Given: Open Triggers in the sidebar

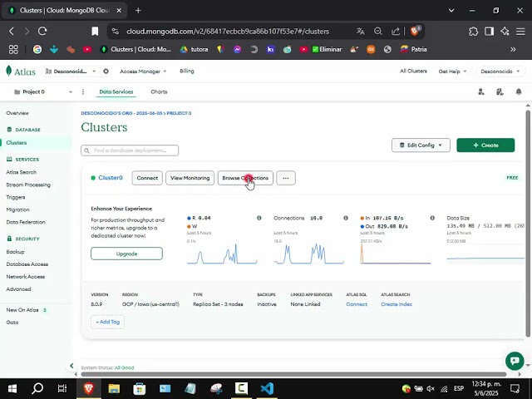Looking at the screenshot, I should (16, 197).
